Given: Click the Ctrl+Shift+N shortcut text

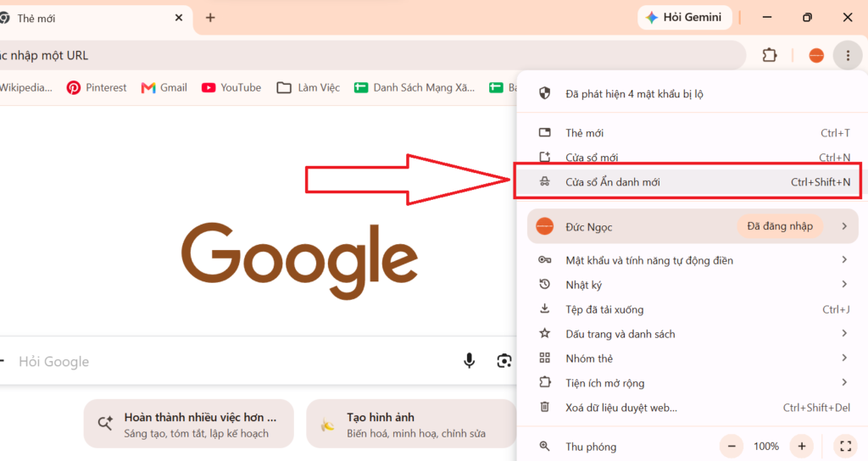Looking at the screenshot, I should 821,182.
